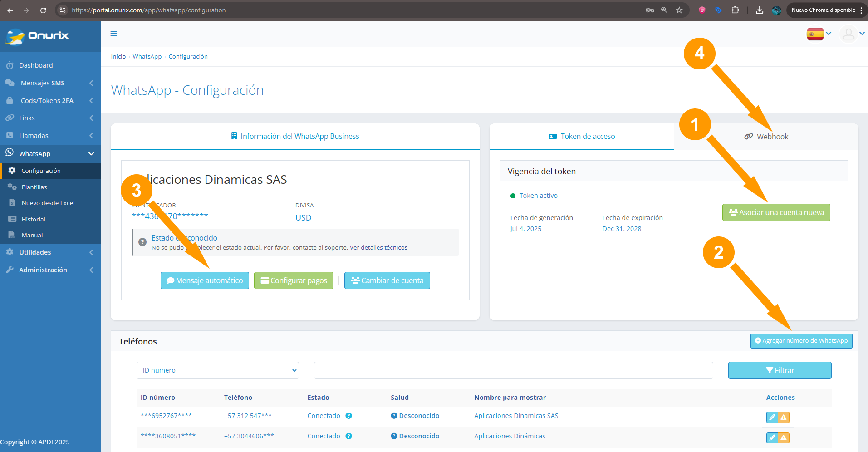Viewport: 868px width, 452px height.
Task: Expand the Utilidades sidebar menu
Action: tap(50, 252)
